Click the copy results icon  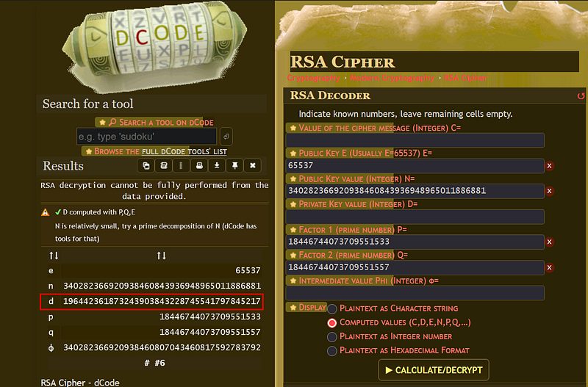point(146,165)
